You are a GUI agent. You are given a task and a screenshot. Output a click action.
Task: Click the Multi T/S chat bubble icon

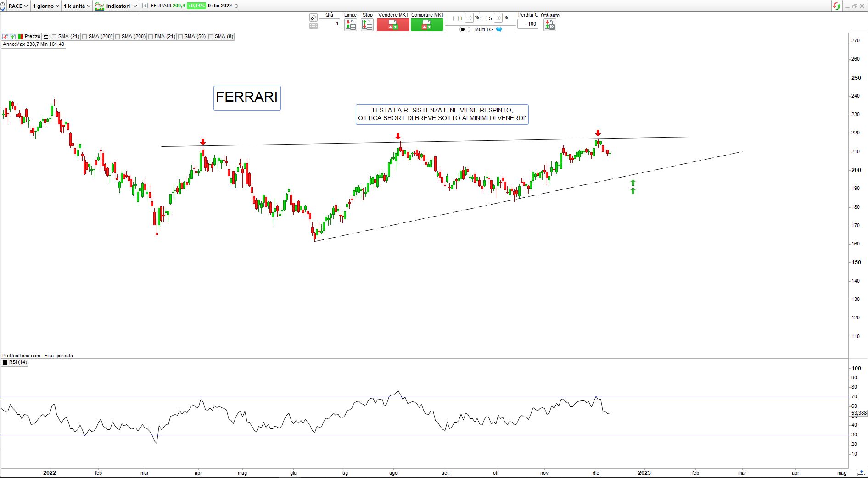[x=499, y=29]
